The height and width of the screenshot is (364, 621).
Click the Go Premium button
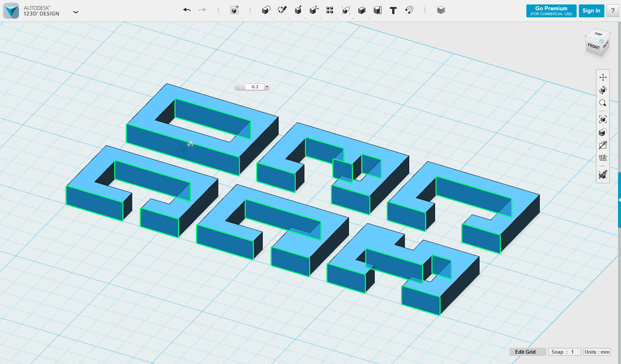551,11
